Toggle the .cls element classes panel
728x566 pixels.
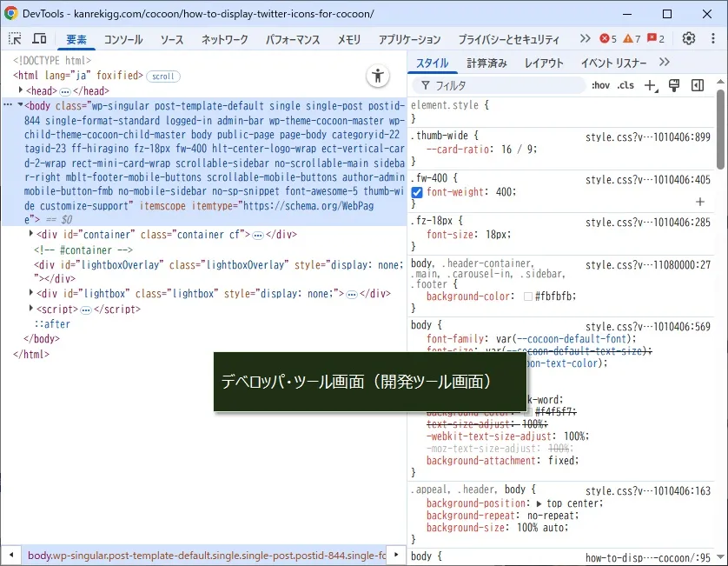point(625,85)
